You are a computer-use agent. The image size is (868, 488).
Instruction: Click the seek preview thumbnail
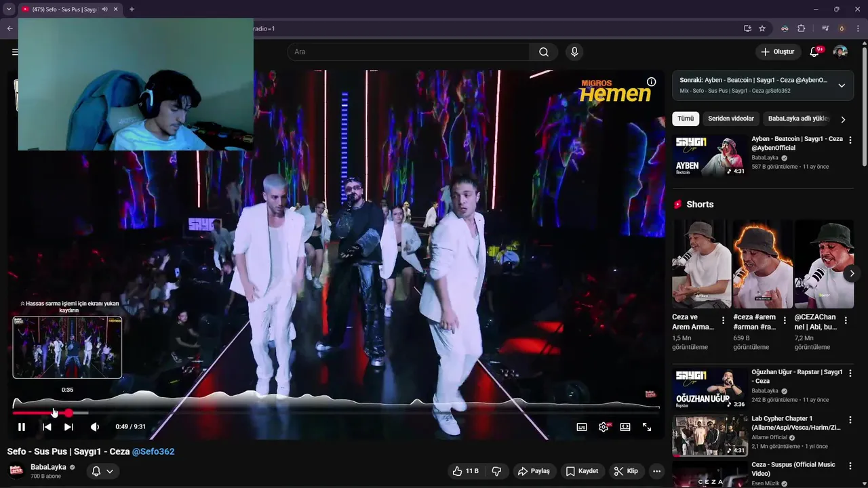point(67,348)
